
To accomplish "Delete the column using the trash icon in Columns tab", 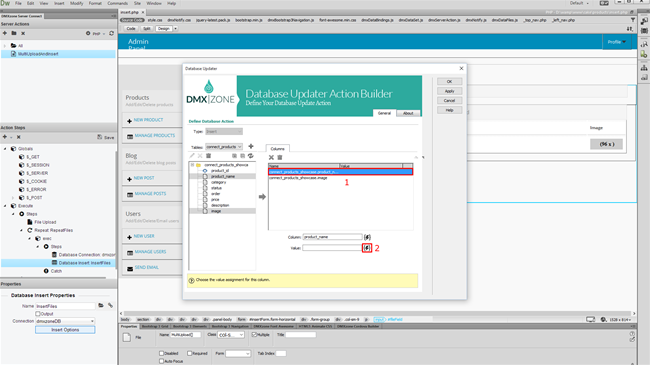I will (280, 157).
